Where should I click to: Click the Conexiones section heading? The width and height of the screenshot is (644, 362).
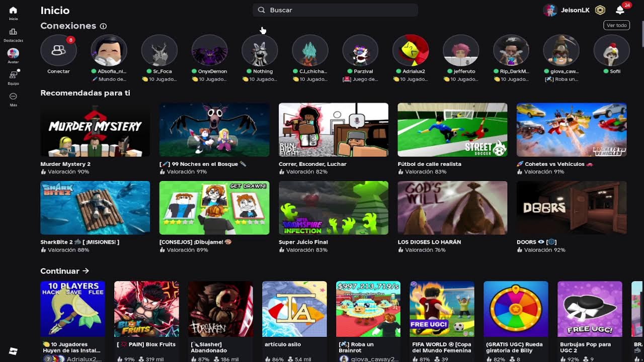pos(68,26)
